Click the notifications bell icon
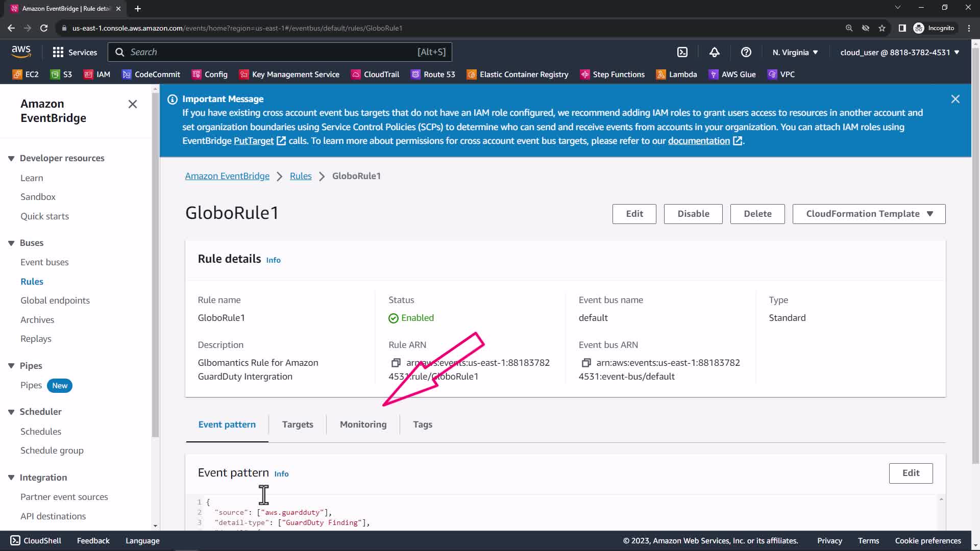Image resolution: width=980 pixels, height=551 pixels. 714,52
